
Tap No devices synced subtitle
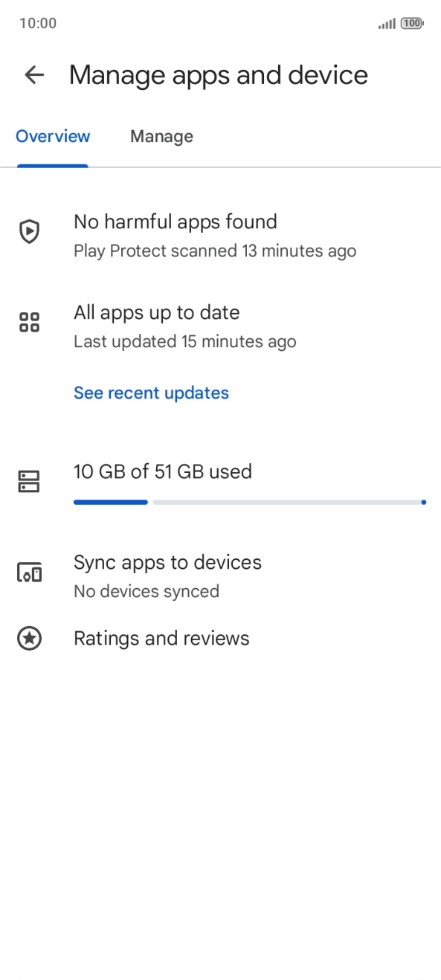point(147,592)
